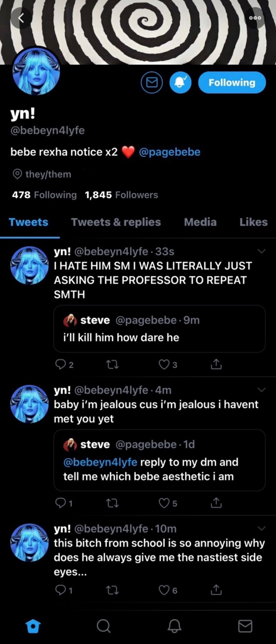Send a direct message to yn!
276x644 pixels.
(152, 83)
